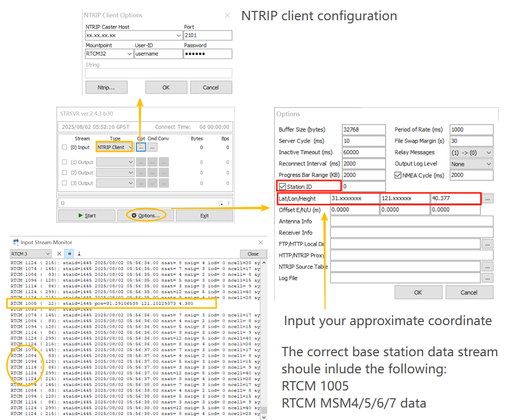The width and height of the screenshot is (508, 420).
Task: Close the NTRIP Client Options dialog
Action: click(228, 15)
